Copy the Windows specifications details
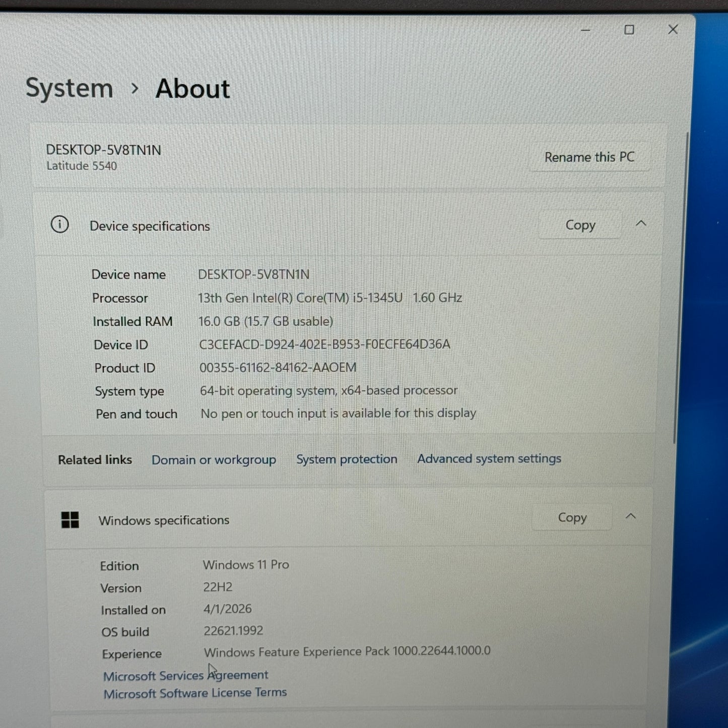The image size is (728, 728). (572, 517)
